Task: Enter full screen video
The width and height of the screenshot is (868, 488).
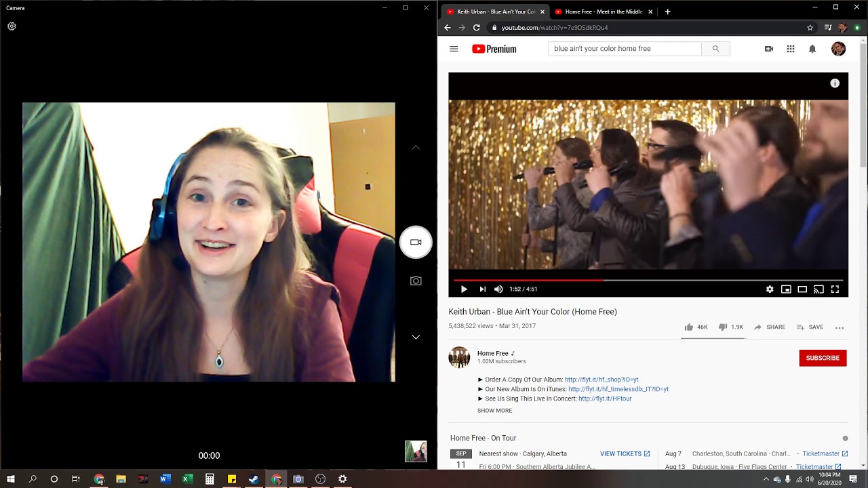Action: tap(835, 289)
